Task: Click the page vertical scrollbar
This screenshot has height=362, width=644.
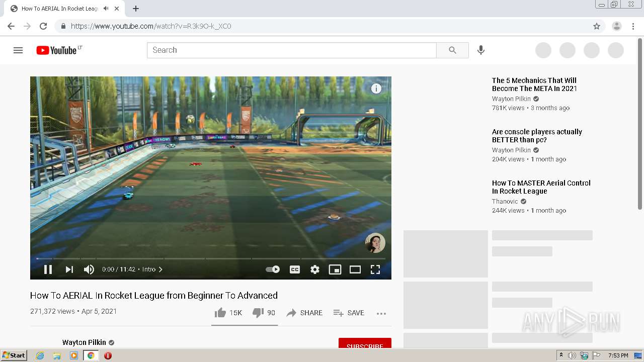Action: click(x=640, y=123)
